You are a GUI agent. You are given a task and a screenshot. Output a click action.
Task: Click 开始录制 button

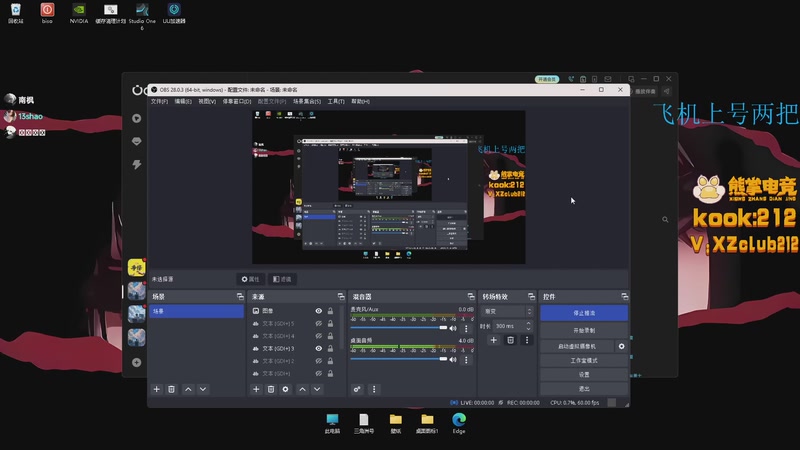click(x=584, y=331)
